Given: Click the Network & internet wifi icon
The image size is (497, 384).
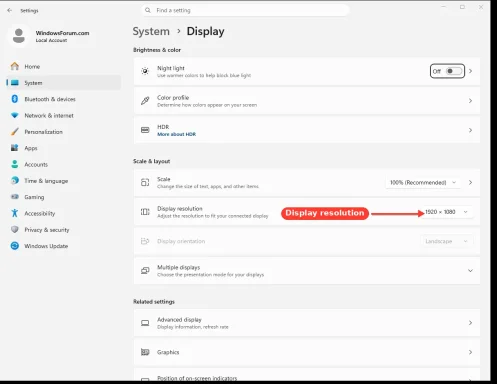Looking at the screenshot, I should pos(15,115).
